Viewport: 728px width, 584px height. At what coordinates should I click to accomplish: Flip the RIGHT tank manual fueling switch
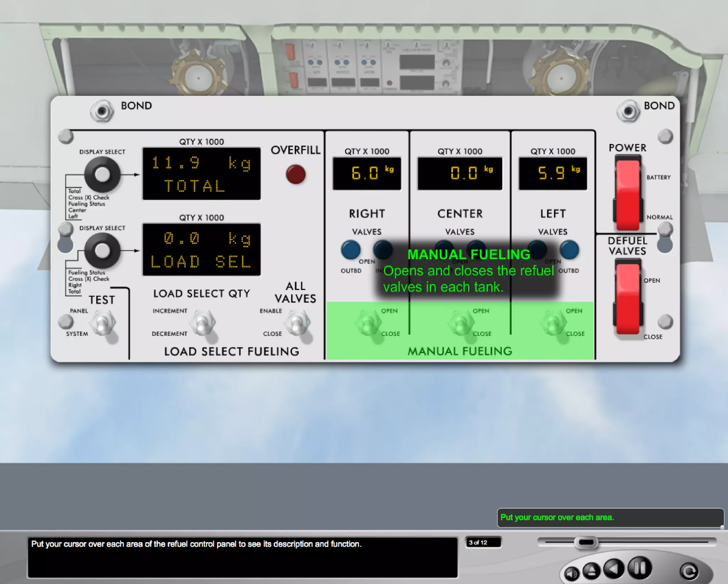point(368,323)
